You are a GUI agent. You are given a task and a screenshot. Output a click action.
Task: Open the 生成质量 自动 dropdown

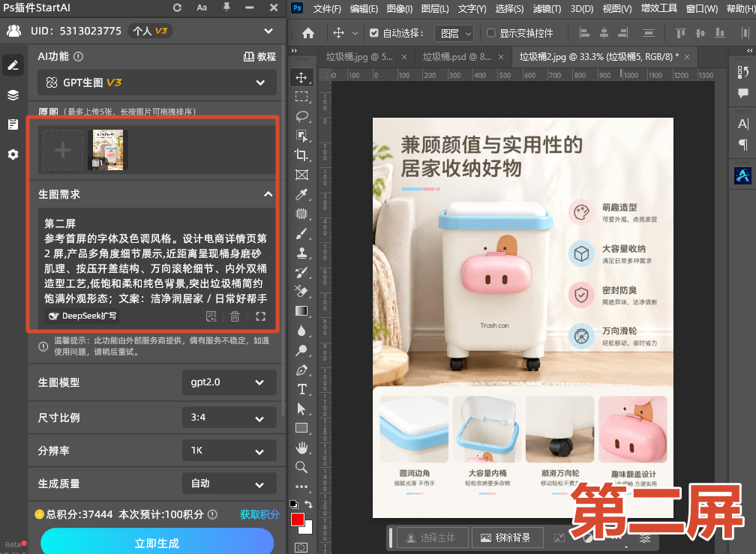229,484
